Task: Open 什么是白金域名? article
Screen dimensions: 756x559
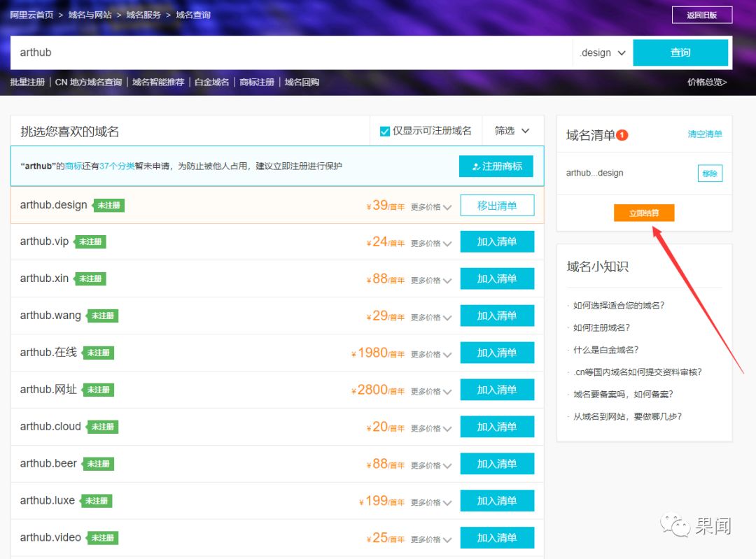Action: tap(605, 350)
